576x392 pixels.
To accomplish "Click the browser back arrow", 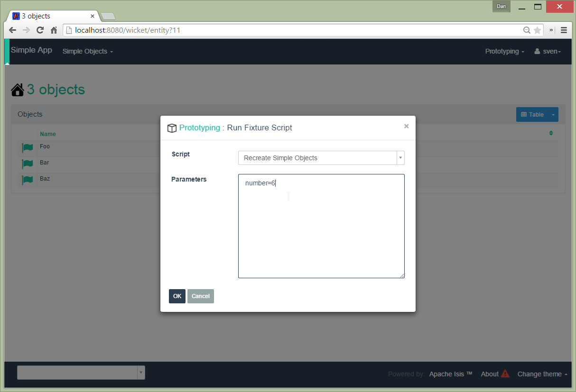I will 12,30.
